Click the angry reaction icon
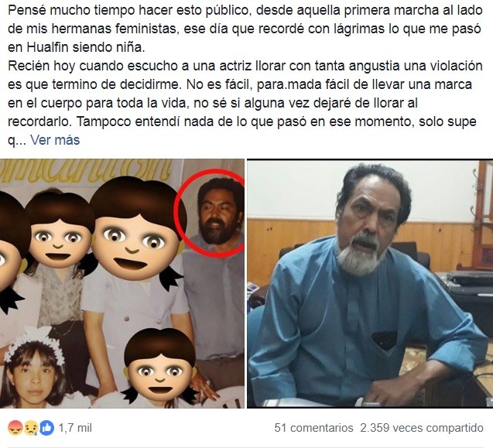This screenshot has width=493, height=448. pos(15,428)
